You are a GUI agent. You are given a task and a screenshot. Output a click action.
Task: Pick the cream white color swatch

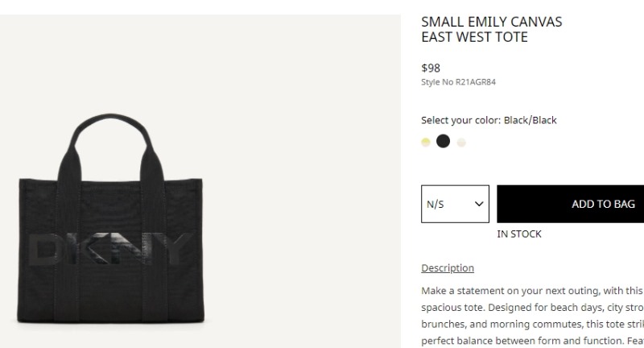tap(461, 143)
